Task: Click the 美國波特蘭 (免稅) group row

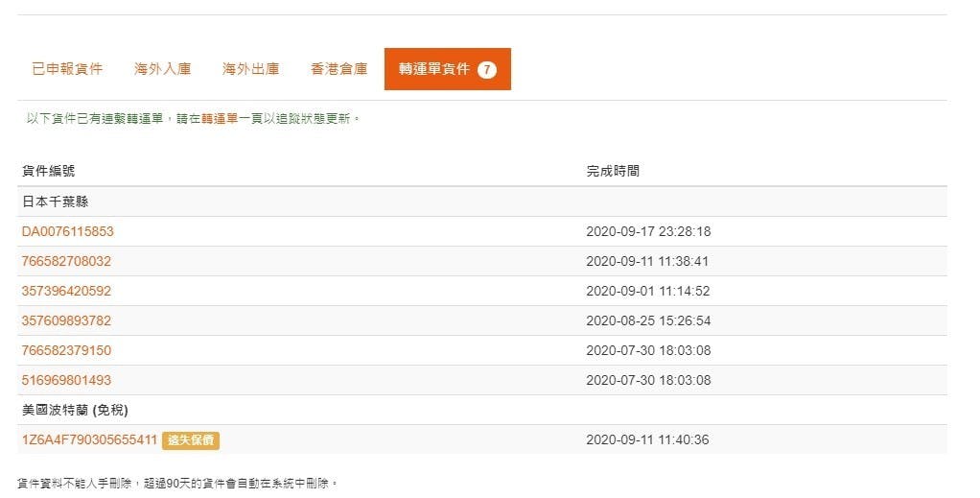Action: click(482, 410)
